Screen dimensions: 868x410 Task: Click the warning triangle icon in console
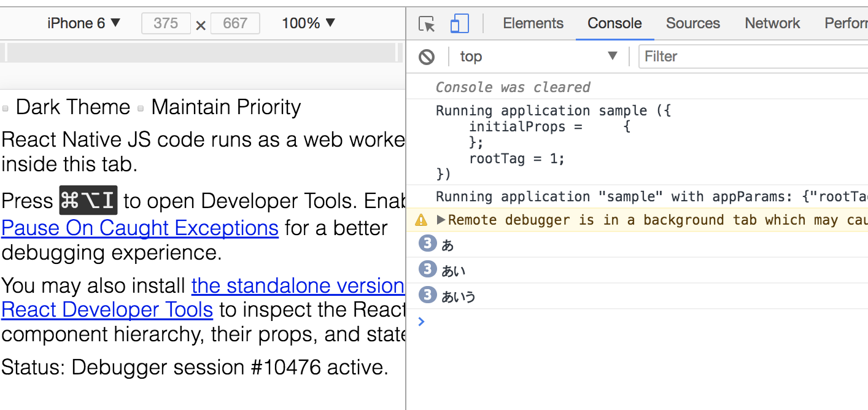[421, 220]
